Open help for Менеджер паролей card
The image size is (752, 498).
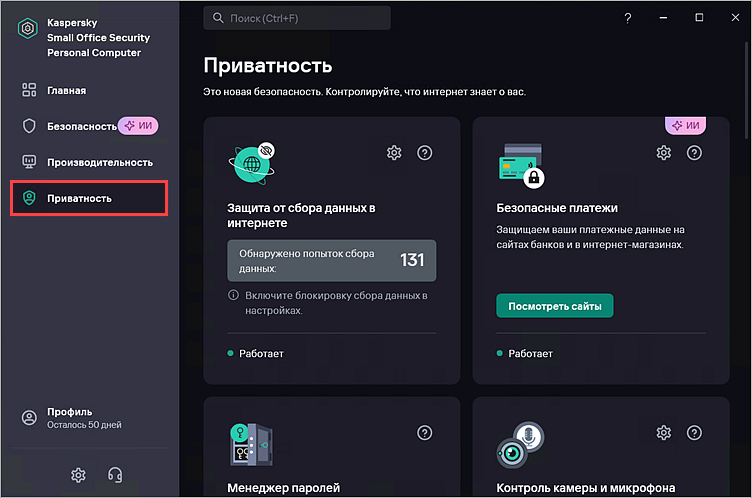424,433
